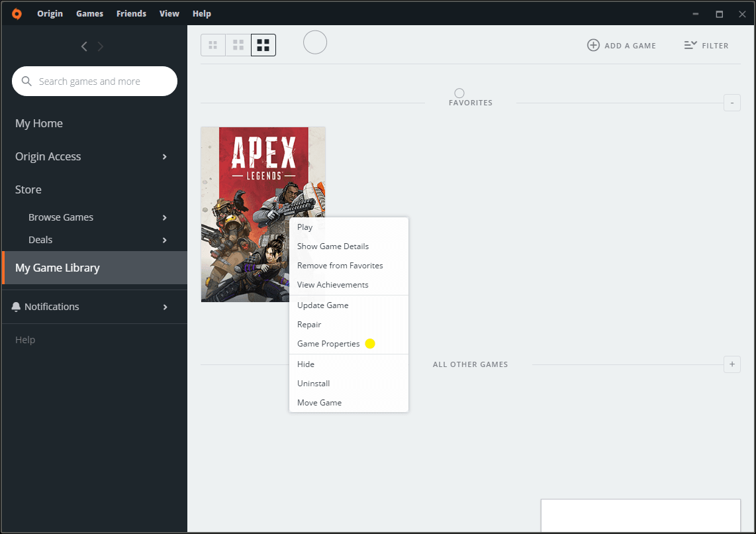Choose Repair in the context menu
756x534 pixels.
[349, 325]
